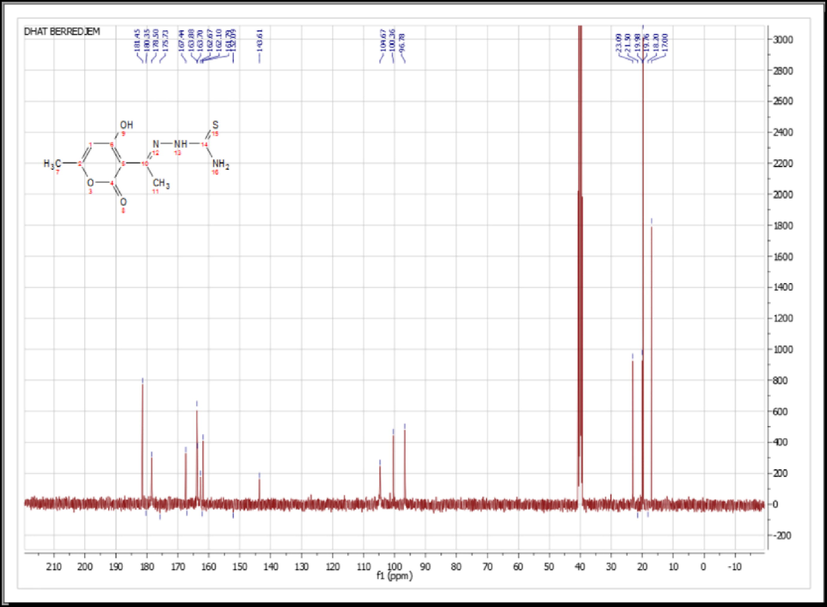Click the 181.45 peak label
Image resolution: width=827 pixels, height=607 pixels.
(138, 40)
